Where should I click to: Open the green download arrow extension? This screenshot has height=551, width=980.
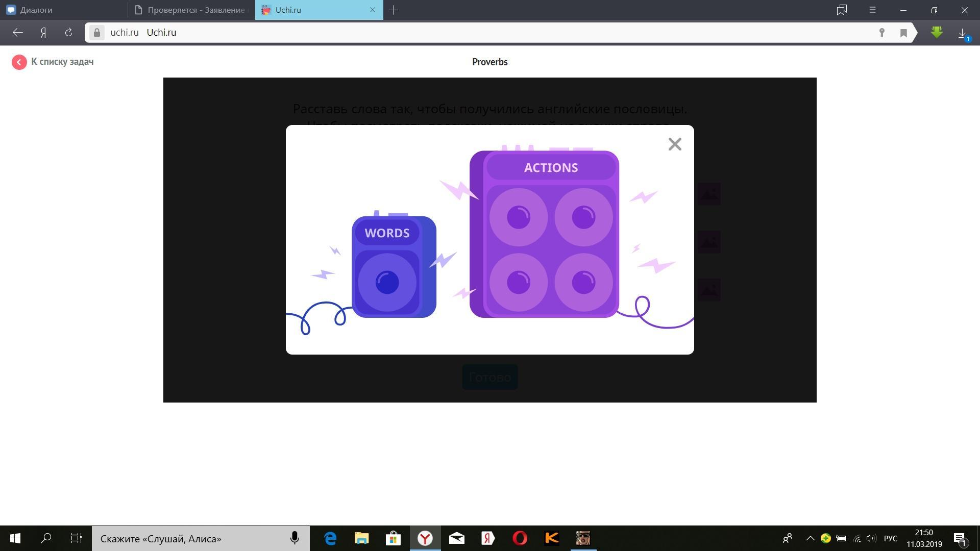pyautogui.click(x=936, y=33)
